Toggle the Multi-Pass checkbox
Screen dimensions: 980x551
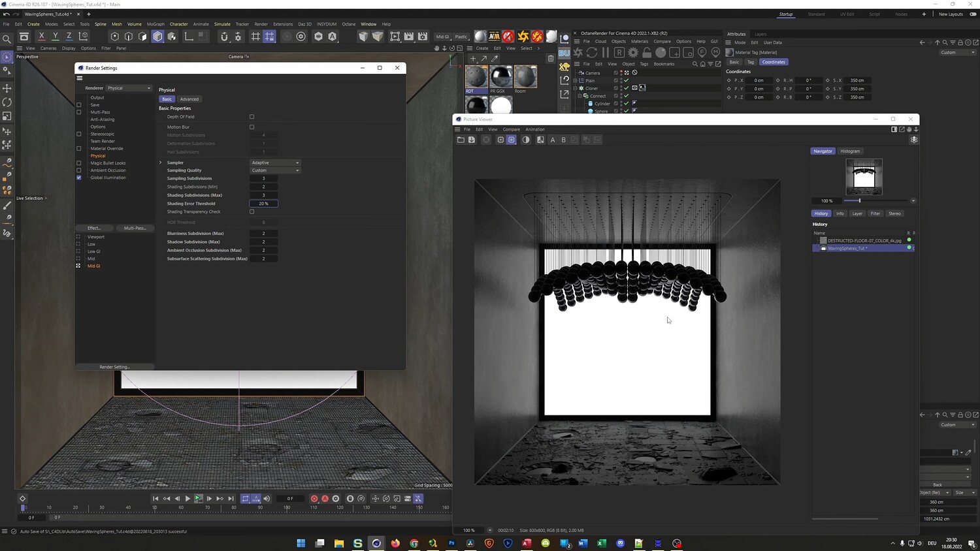point(79,112)
